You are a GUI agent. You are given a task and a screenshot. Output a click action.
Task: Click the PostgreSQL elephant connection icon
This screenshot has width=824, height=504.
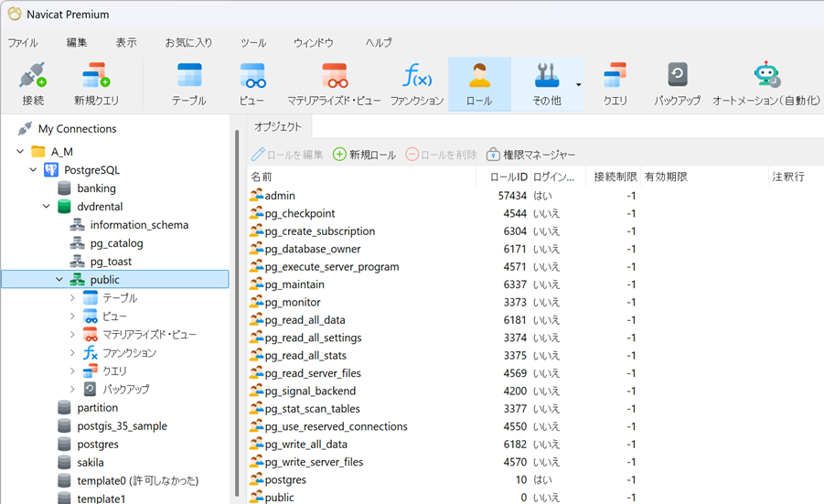click(x=51, y=170)
